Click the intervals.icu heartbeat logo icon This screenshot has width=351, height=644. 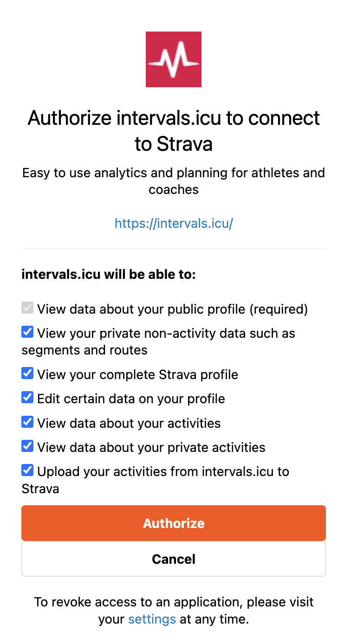(x=174, y=59)
